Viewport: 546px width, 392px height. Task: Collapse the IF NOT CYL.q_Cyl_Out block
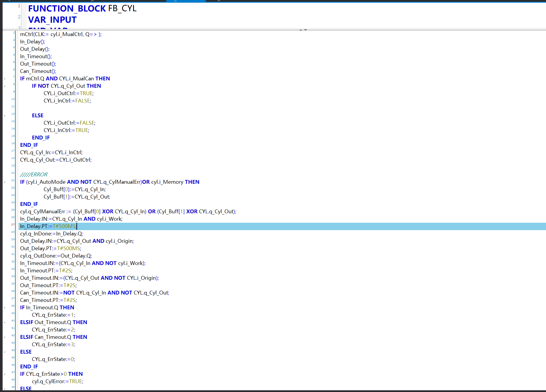tap(5, 86)
